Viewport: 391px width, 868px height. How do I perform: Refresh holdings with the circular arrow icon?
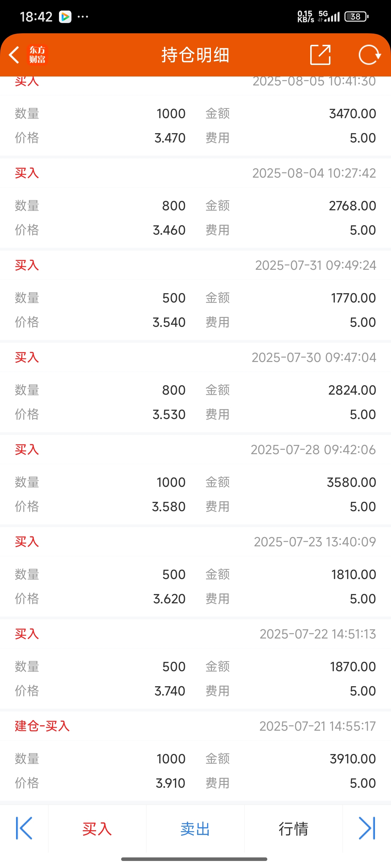coord(370,55)
